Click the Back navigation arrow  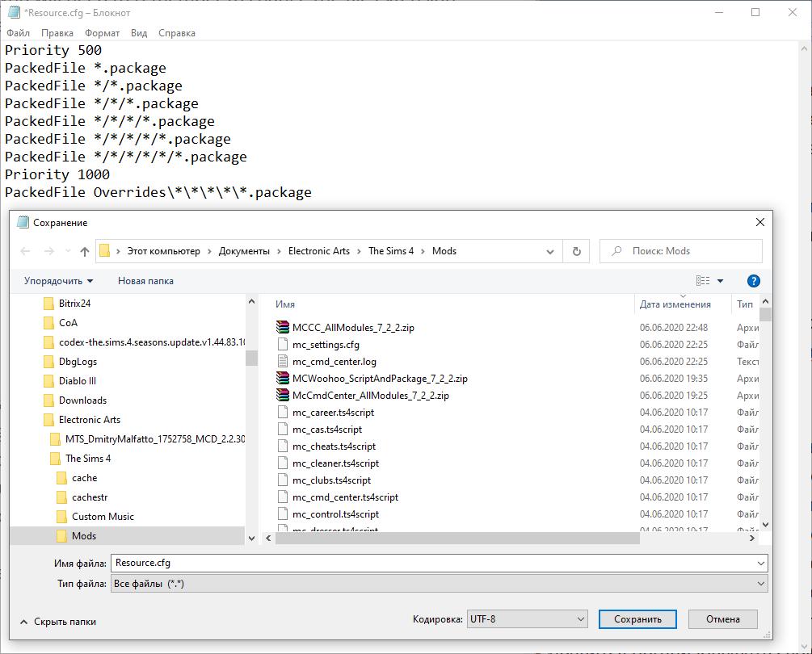pyautogui.click(x=26, y=251)
